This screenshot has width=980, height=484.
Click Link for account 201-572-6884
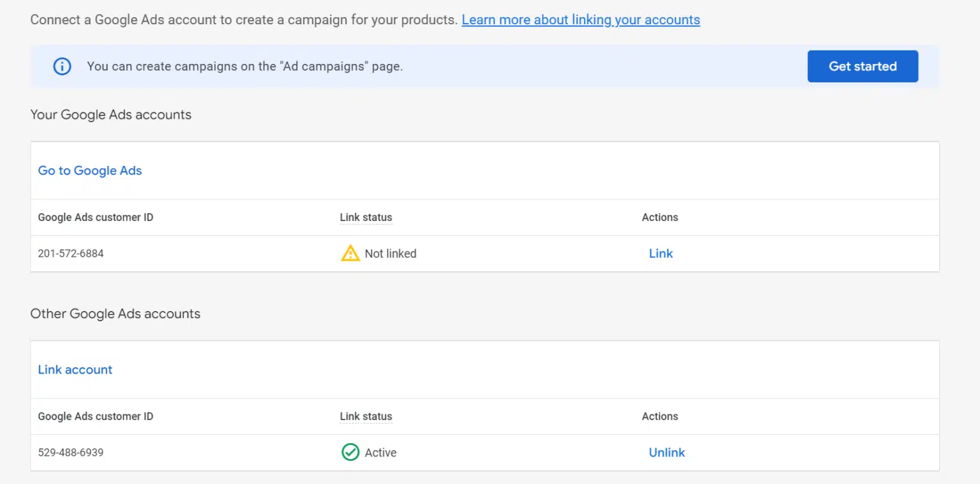tap(661, 253)
